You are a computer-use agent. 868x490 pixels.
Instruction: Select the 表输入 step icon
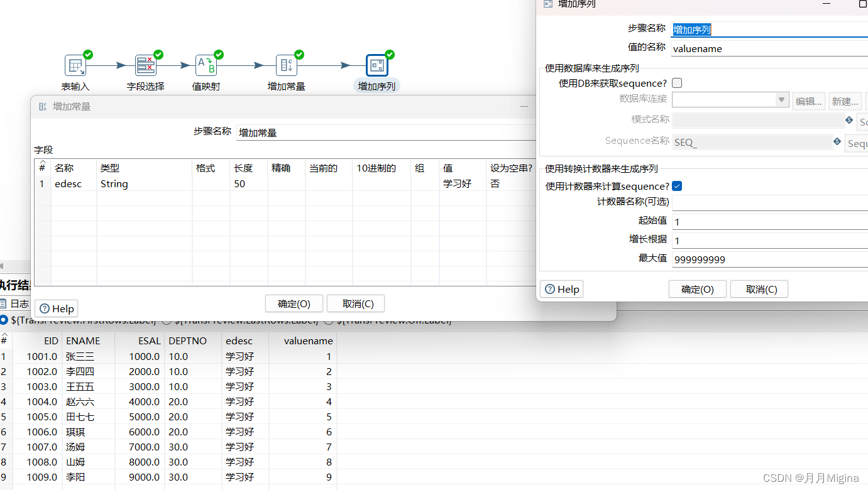(75, 65)
